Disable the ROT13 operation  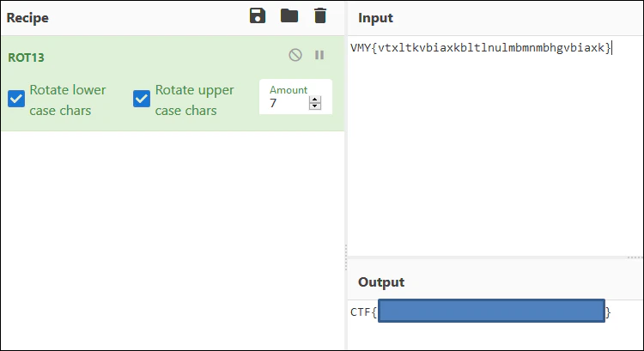click(295, 55)
